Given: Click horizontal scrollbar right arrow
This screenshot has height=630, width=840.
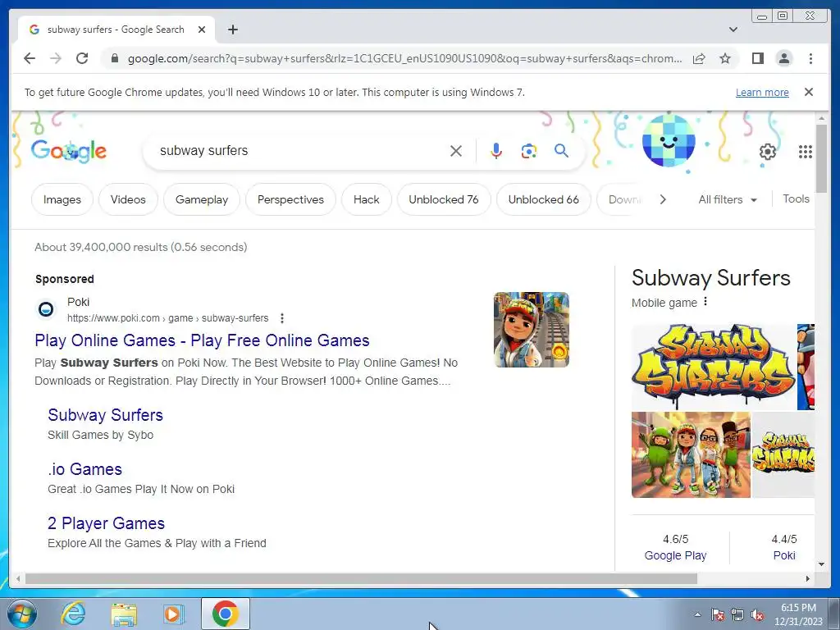Looking at the screenshot, I should 808,578.
